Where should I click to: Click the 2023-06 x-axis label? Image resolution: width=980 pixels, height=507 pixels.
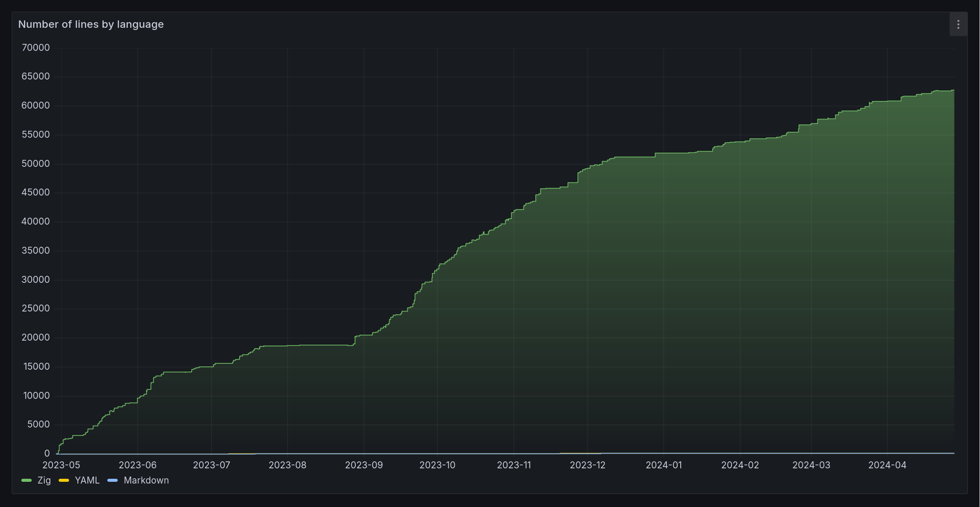(x=138, y=465)
